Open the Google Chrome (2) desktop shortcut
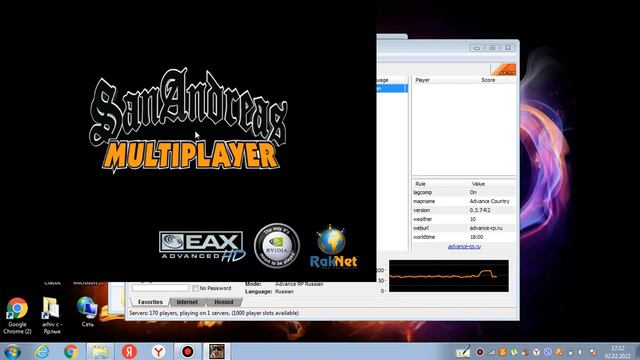Viewport: 640px width, 360px height. [17, 315]
